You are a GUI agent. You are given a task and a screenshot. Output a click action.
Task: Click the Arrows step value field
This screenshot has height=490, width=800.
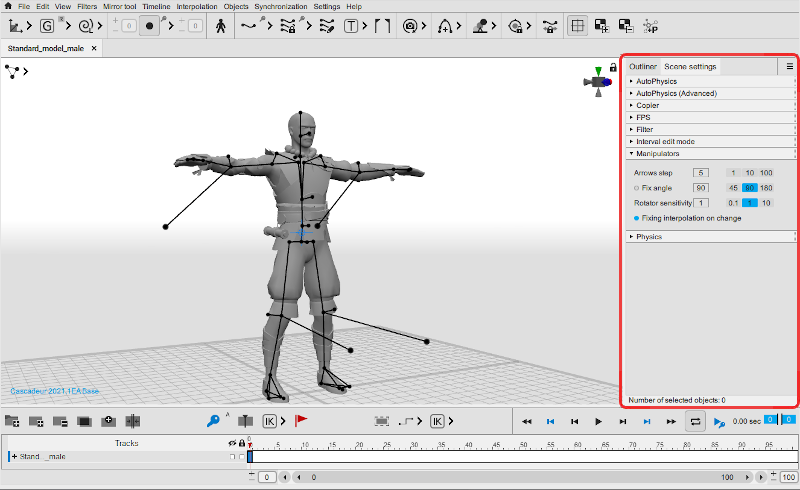click(x=701, y=173)
